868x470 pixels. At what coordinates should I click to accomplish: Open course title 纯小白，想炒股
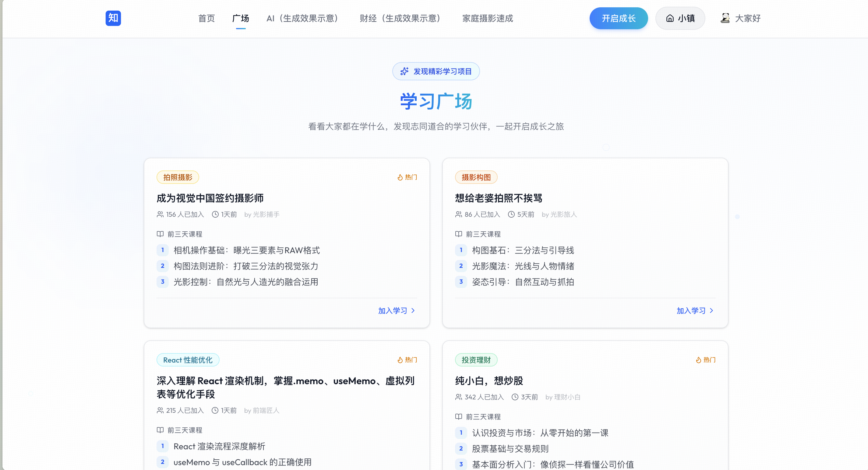(x=489, y=381)
